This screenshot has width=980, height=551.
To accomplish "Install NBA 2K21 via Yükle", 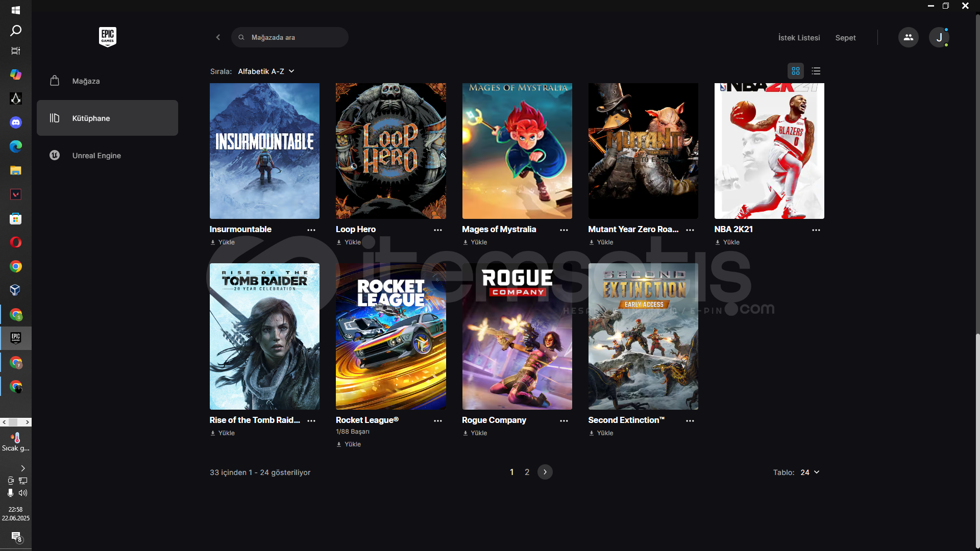I will (727, 242).
